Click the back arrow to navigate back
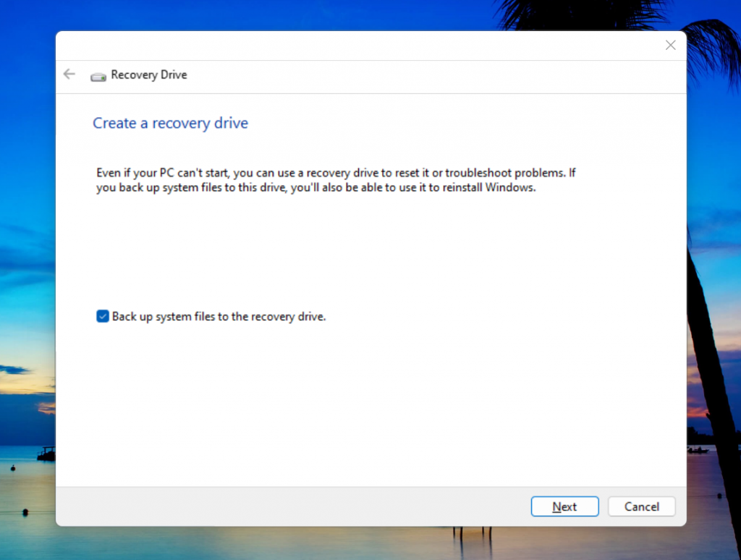This screenshot has height=560, width=741. [x=69, y=74]
